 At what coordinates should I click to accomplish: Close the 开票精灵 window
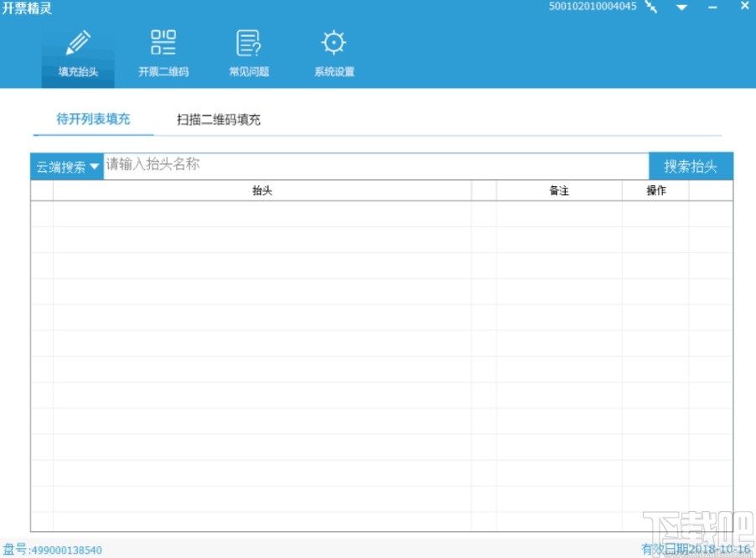745,6
